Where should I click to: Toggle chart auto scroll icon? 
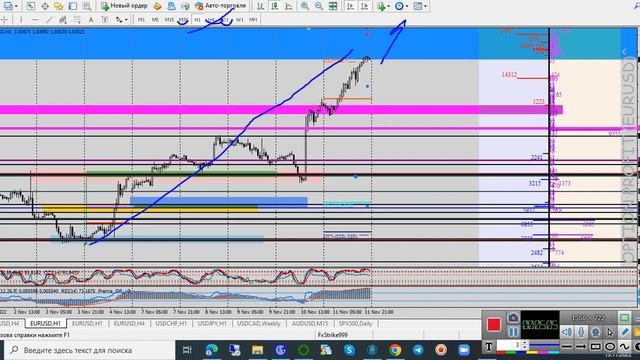tap(350, 6)
